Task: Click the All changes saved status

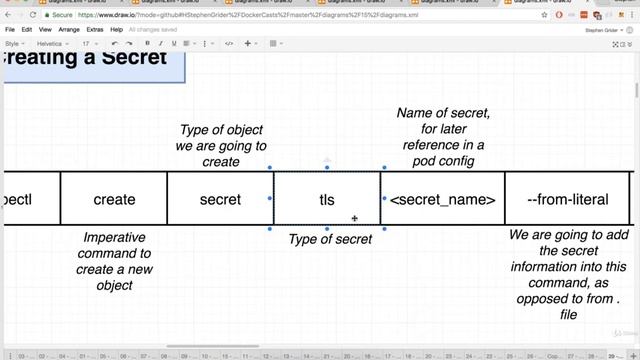Action: click(153, 29)
